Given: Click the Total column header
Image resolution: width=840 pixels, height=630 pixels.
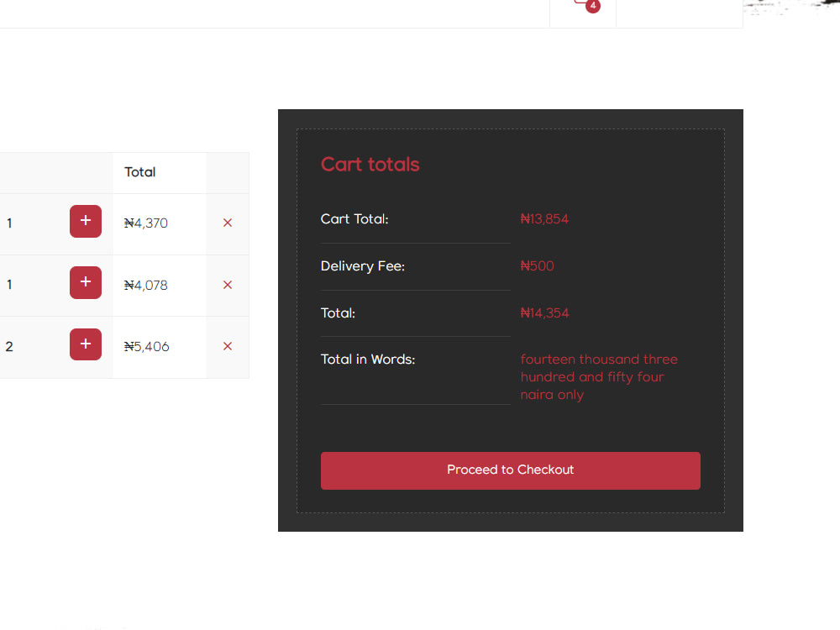Looking at the screenshot, I should click(x=139, y=172).
